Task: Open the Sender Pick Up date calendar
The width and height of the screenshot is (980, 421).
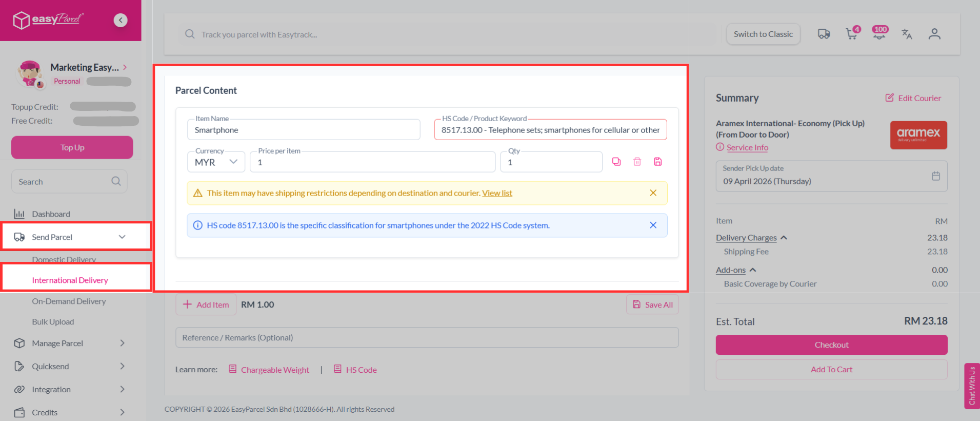Action: click(x=935, y=176)
